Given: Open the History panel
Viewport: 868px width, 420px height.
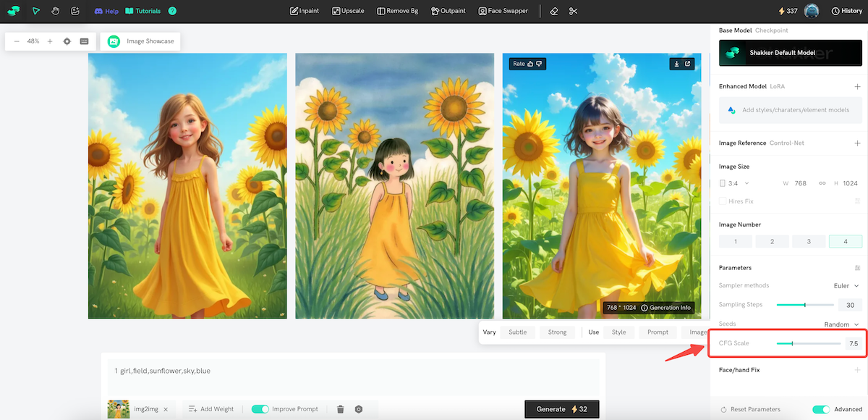Looking at the screenshot, I should tap(846, 11).
